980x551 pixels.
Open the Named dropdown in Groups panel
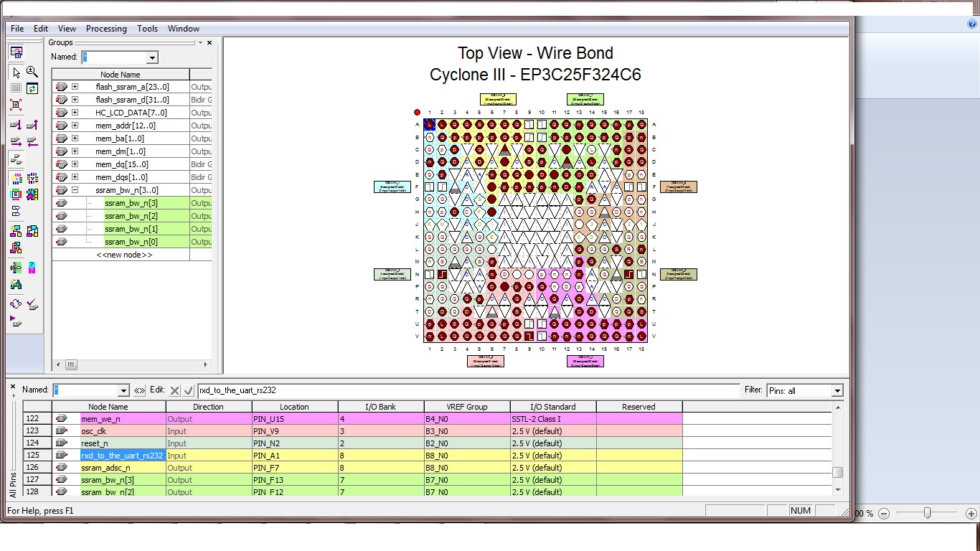[x=152, y=57]
